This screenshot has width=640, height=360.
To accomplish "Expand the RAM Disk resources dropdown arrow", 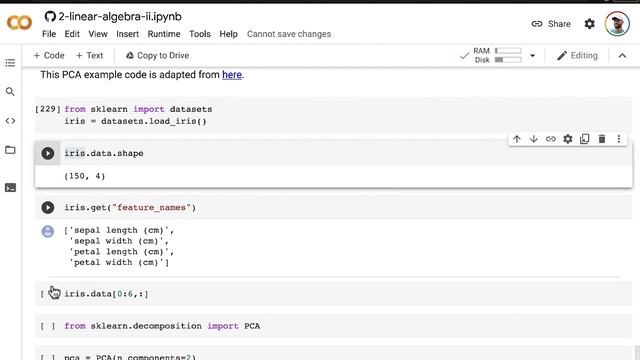I will (532, 56).
